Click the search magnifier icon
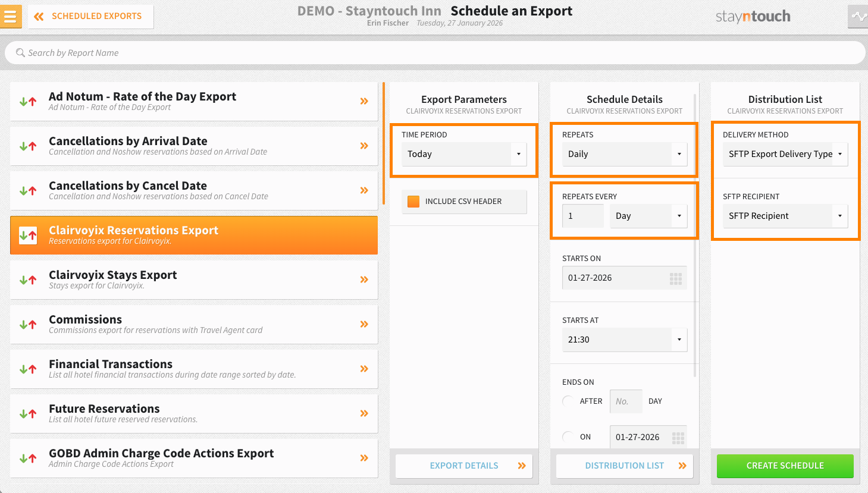This screenshot has width=868, height=493. (x=20, y=53)
